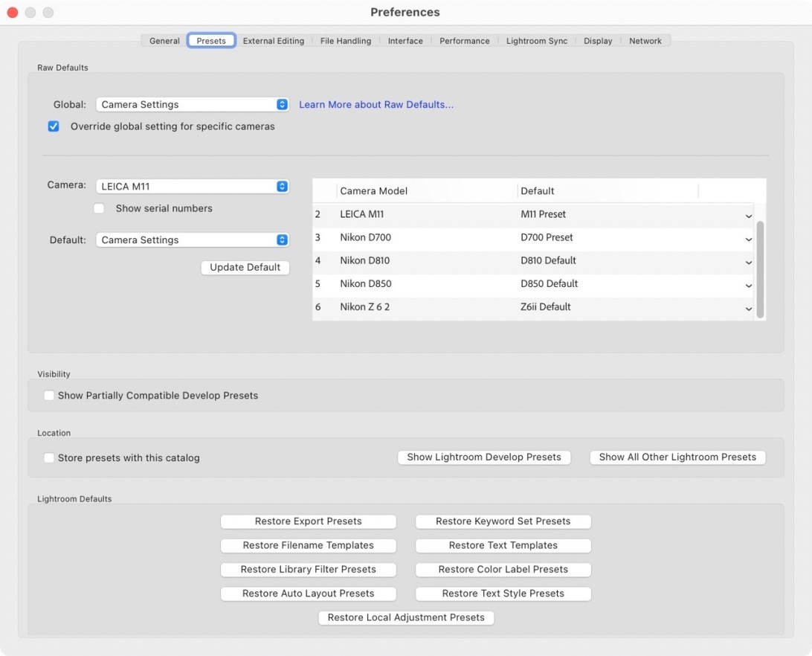The image size is (812, 656).
Task: Switch to the External Editing tab
Action: [x=274, y=41]
